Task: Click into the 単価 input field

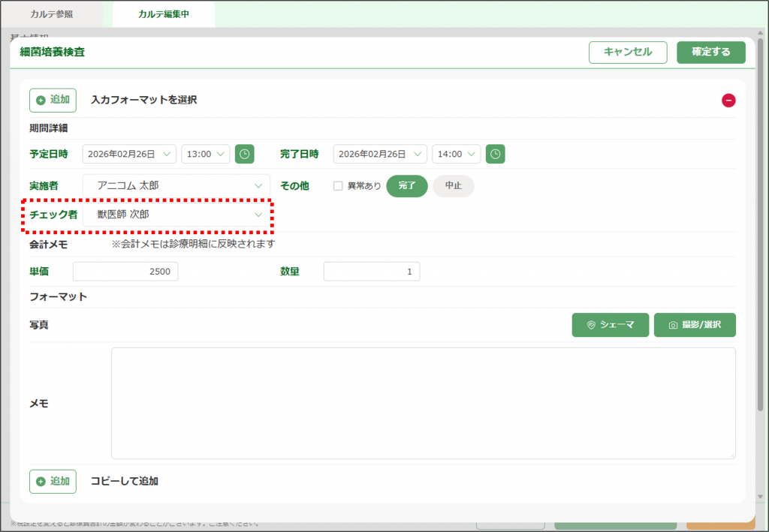Action: click(125, 272)
